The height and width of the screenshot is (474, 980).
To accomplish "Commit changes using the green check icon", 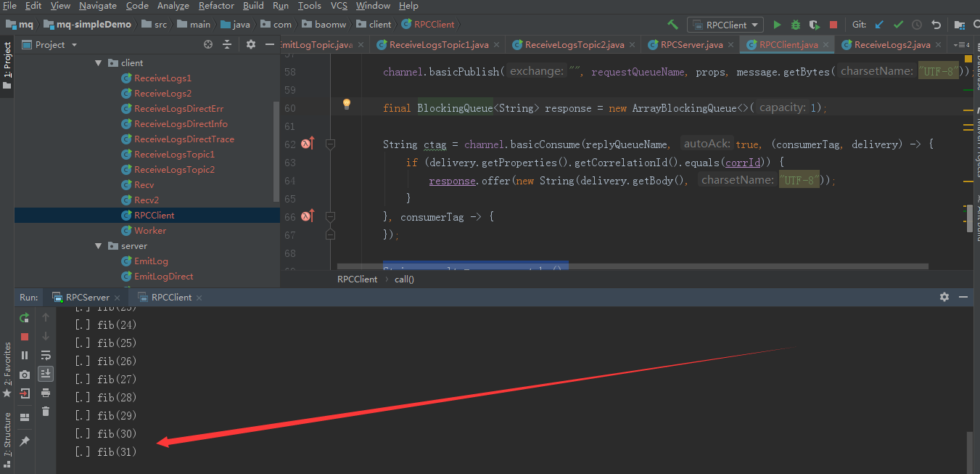I will [898, 25].
